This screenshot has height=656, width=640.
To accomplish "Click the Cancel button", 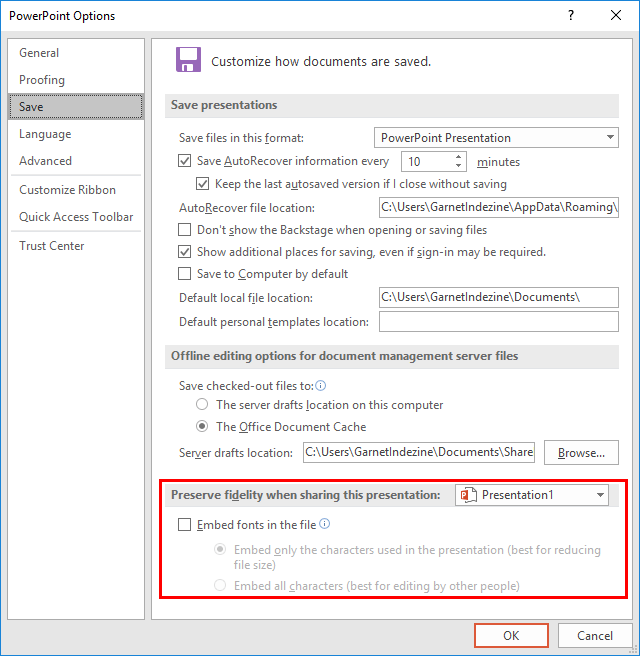I will [595, 636].
